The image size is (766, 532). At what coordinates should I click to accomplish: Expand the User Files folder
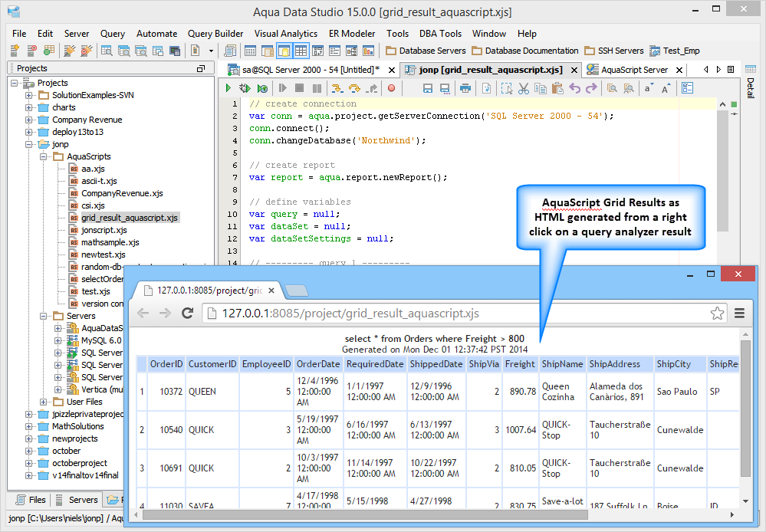44,402
